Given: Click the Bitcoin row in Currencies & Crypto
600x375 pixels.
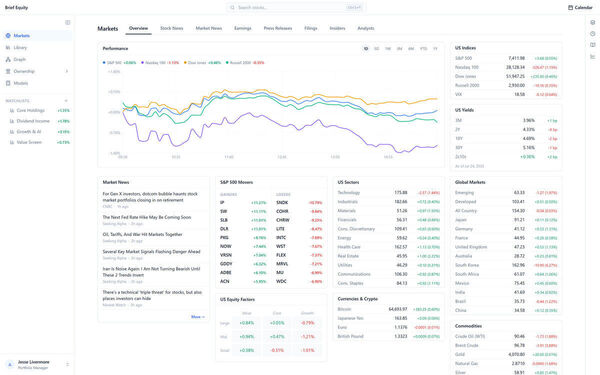Looking at the screenshot, I should tap(388, 309).
